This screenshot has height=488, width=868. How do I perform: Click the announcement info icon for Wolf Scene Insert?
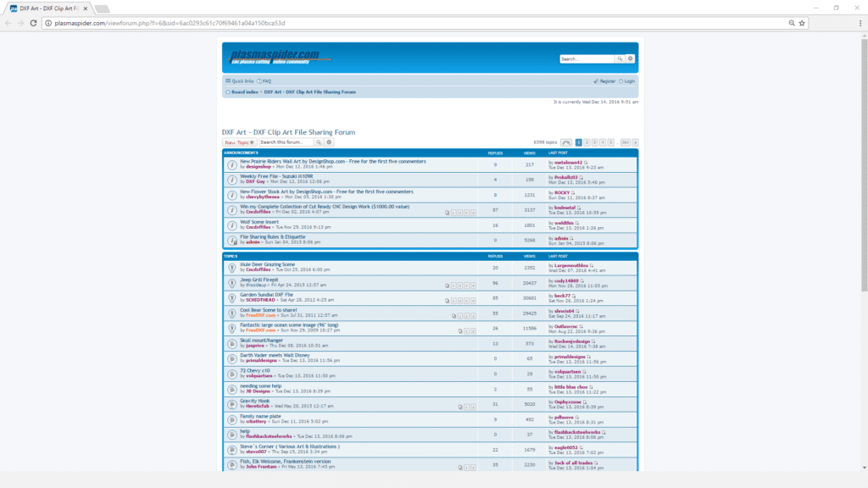pyautogui.click(x=231, y=225)
